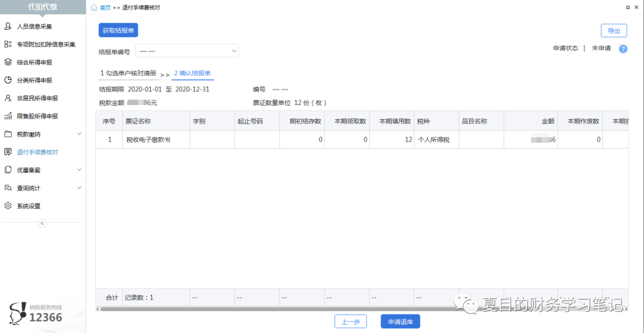Click the 2020-12-31 end date text
This screenshot has width=644, height=333.
coord(193,89)
